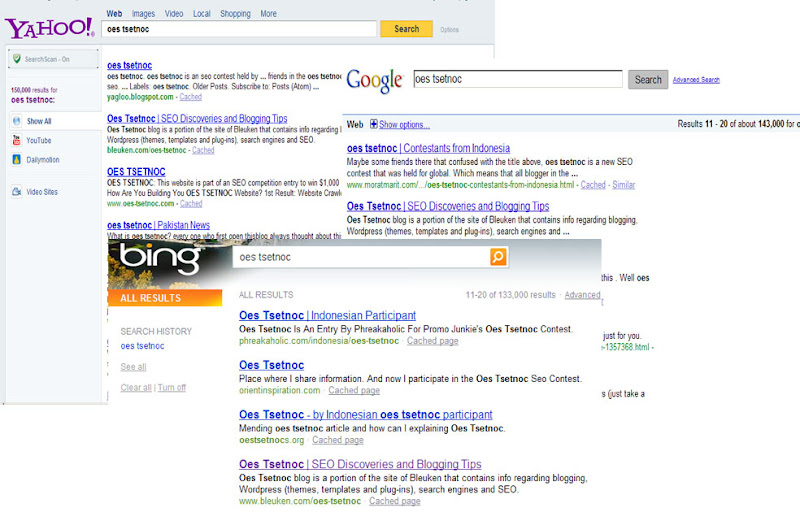
Task: Click '150,000 results for' text in Yahoo
Action: tap(34, 90)
